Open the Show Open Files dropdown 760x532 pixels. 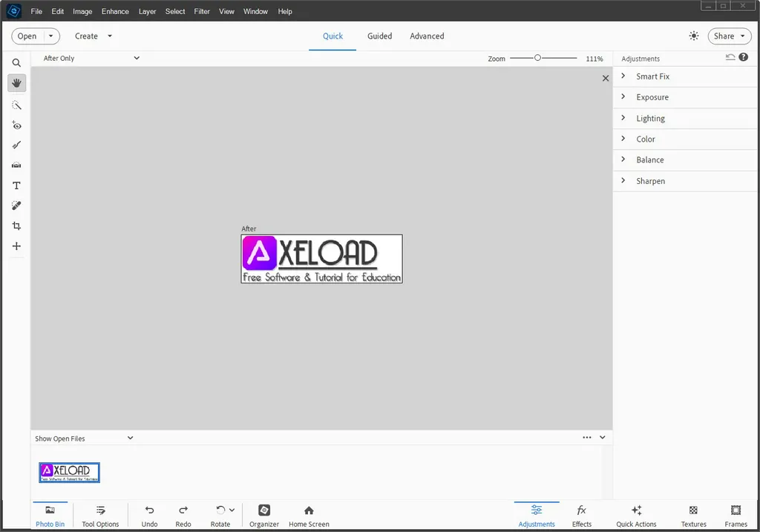[x=84, y=439]
